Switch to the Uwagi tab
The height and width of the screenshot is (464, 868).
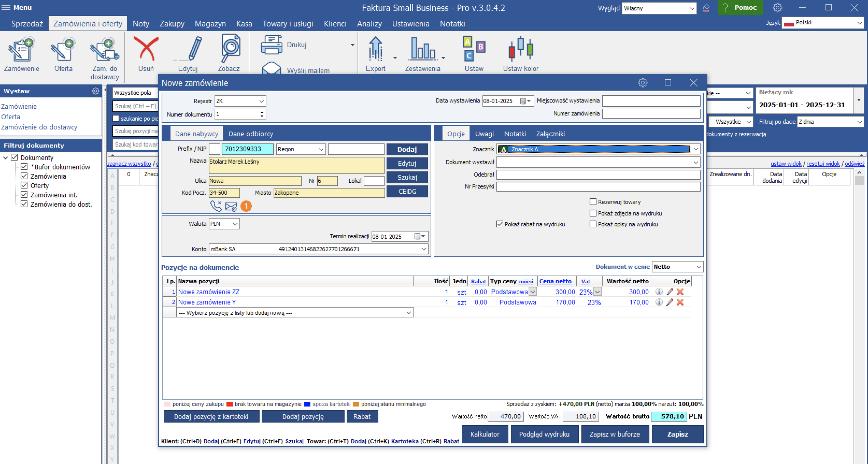(484, 134)
